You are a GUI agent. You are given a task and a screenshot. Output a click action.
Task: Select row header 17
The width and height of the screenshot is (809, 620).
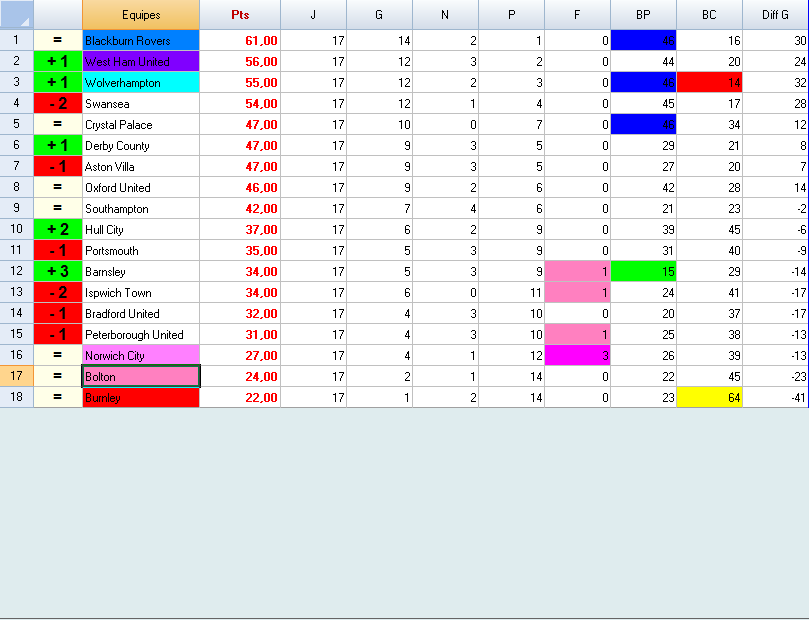pyautogui.click(x=17, y=376)
